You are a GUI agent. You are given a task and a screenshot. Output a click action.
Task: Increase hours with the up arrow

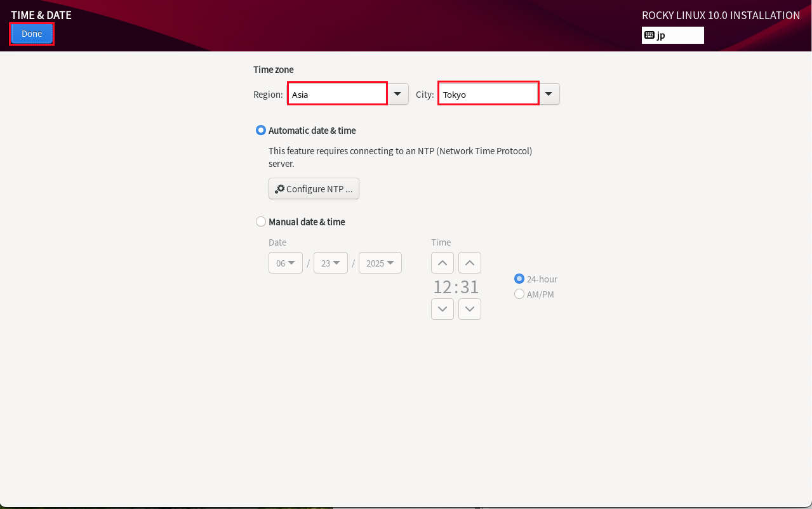pos(443,263)
